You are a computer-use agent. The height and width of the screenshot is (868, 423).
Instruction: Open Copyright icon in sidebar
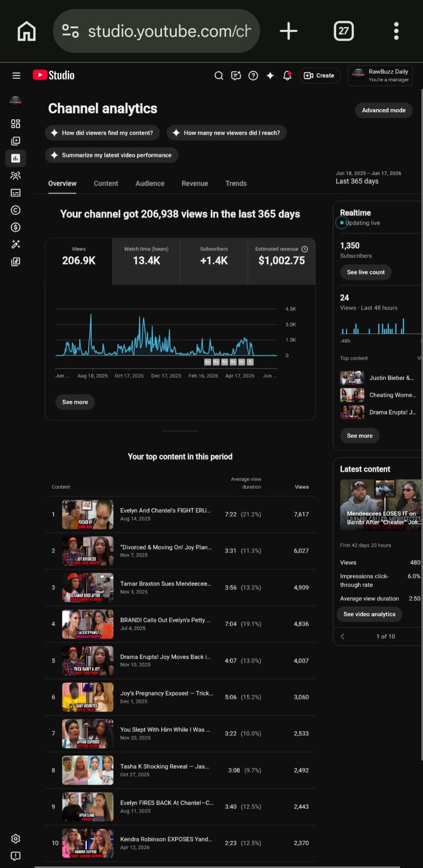(16, 210)
